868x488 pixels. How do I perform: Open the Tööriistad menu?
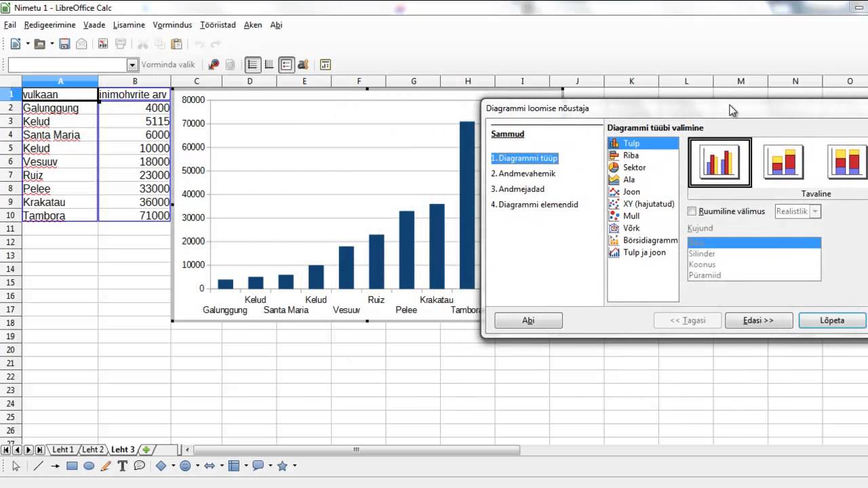click(218, 25)
